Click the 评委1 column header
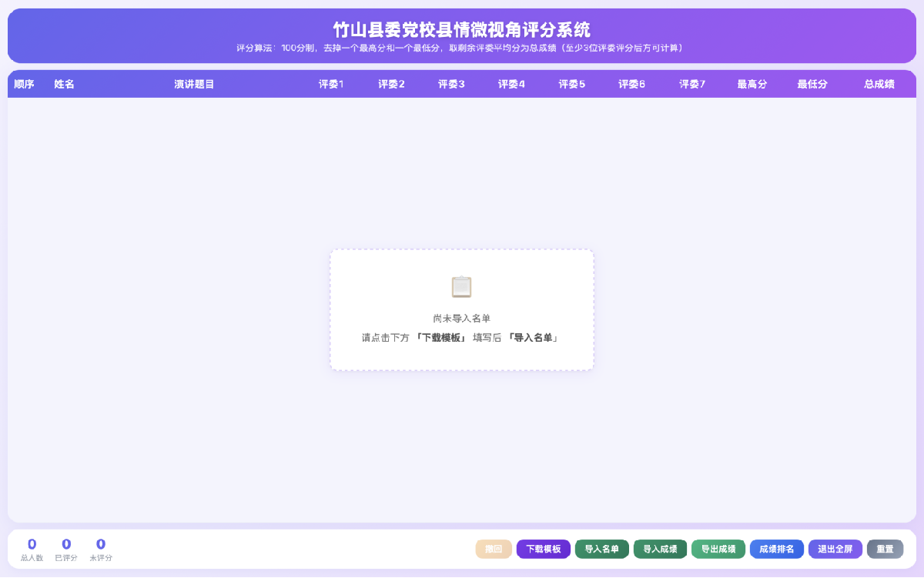The width and height of the screenshot is (924, 578). tap(331, 85)
